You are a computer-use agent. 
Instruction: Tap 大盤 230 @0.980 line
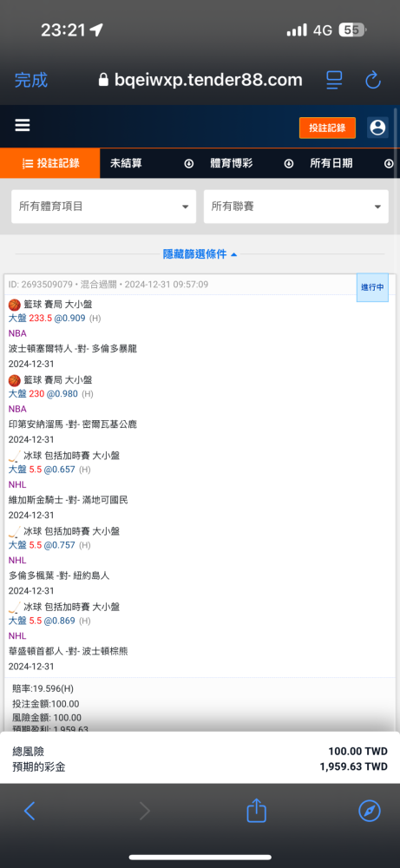coord(51,394)
